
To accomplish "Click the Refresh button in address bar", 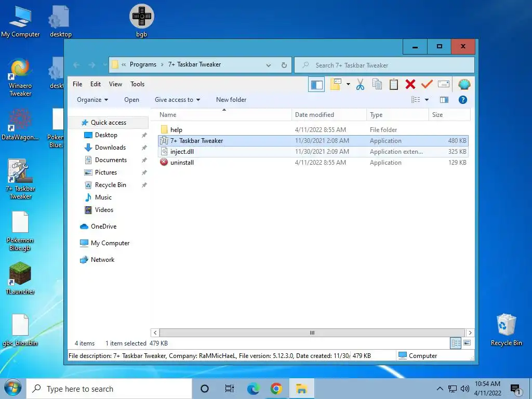I will (x=284, y=65).
